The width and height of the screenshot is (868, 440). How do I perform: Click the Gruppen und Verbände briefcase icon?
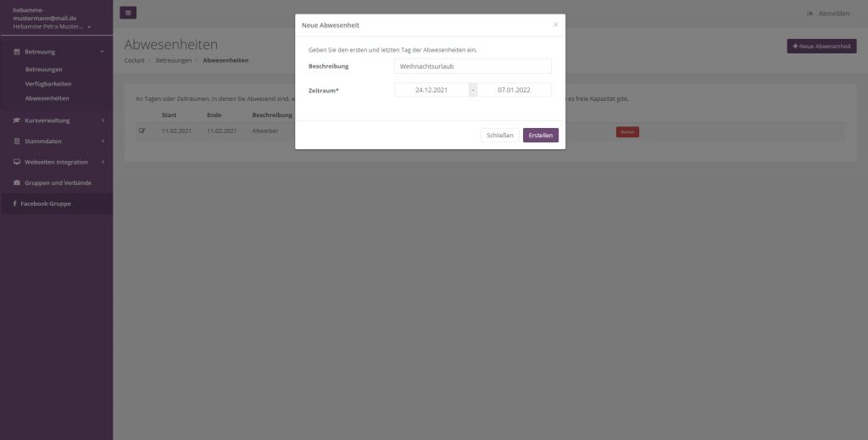click(x=17, y=182)
